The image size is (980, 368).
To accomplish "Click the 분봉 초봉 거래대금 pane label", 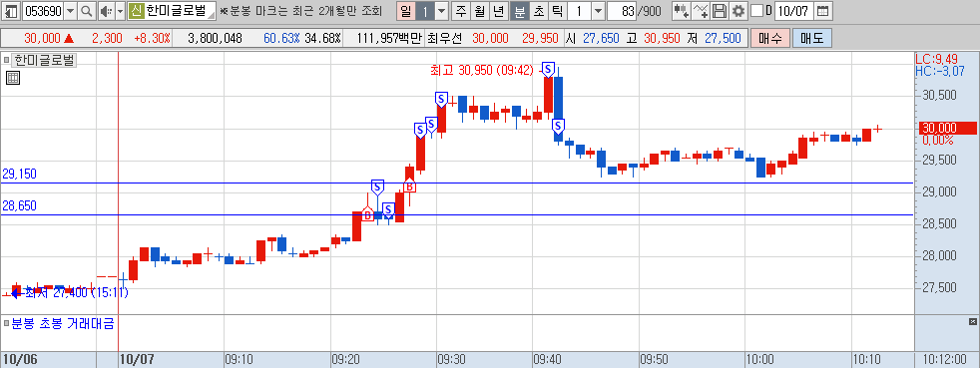I will (x=63, y=324).
